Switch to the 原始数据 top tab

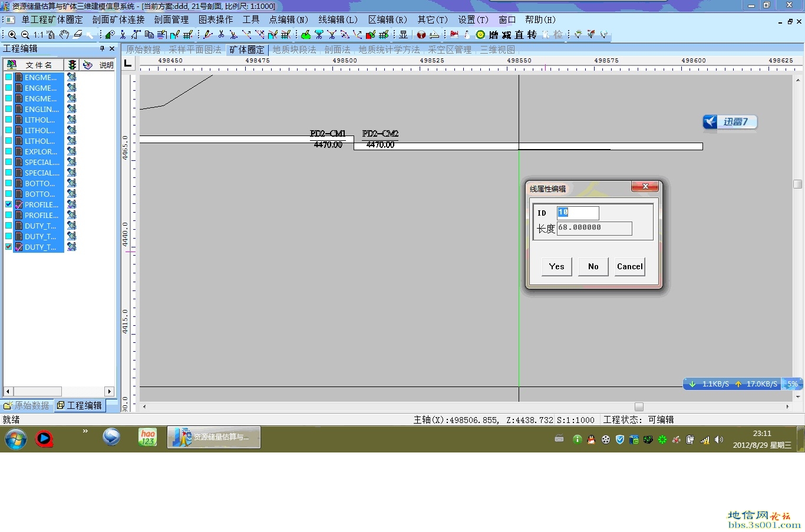click(x=143, y=49)
